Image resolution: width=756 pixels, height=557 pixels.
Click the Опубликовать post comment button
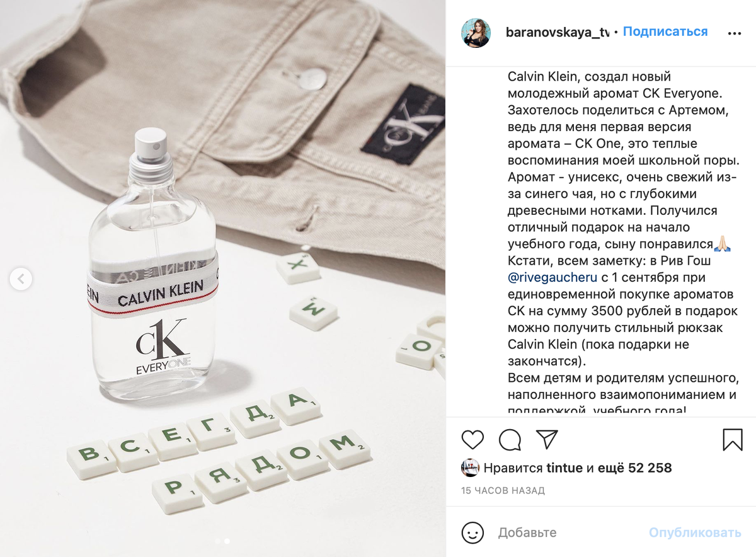click(x=695, y=532)
